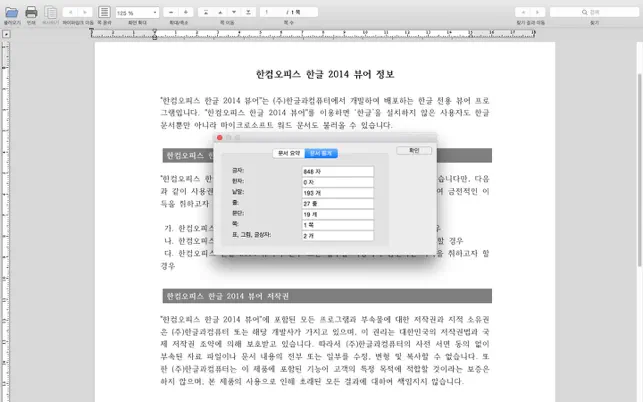Jump to the last page icon

click(x=249, y=12)
